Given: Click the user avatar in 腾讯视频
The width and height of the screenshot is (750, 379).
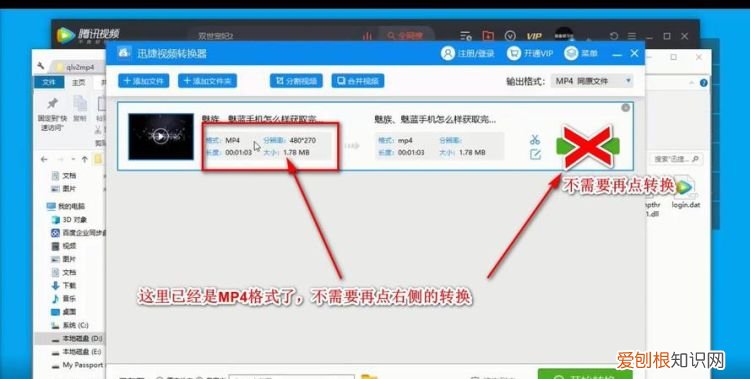Looking at the screenshot, I should click(x=564, y=35).
